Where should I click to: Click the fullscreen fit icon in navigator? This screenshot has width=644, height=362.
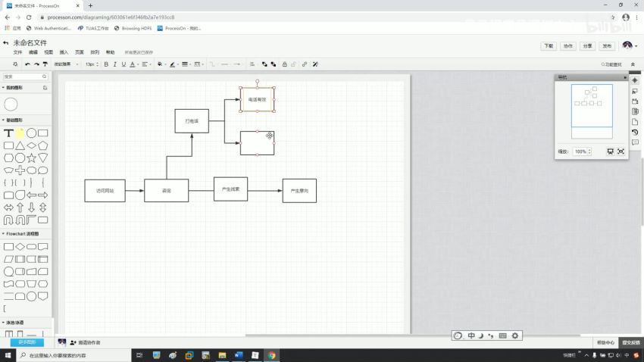coord(621,151)
